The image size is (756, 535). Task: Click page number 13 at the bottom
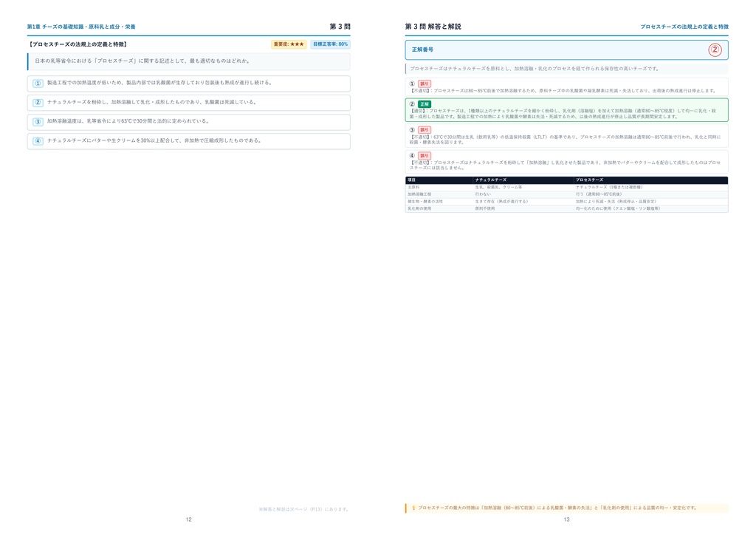click(x=566, y=519)
